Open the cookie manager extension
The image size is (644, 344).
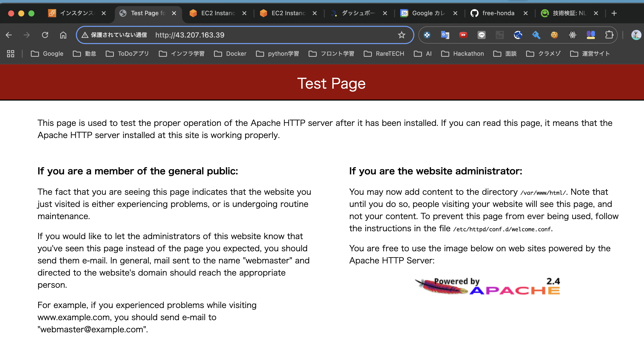click(554, 35)
